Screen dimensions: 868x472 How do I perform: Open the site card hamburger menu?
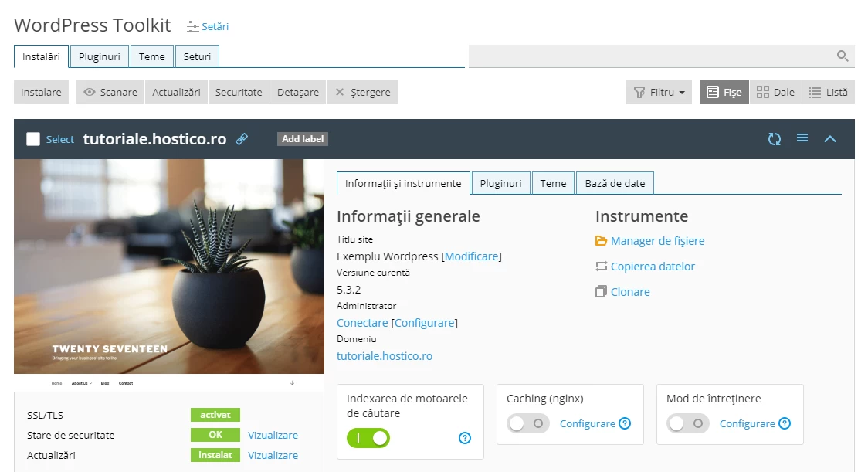[x=802, y=139]
